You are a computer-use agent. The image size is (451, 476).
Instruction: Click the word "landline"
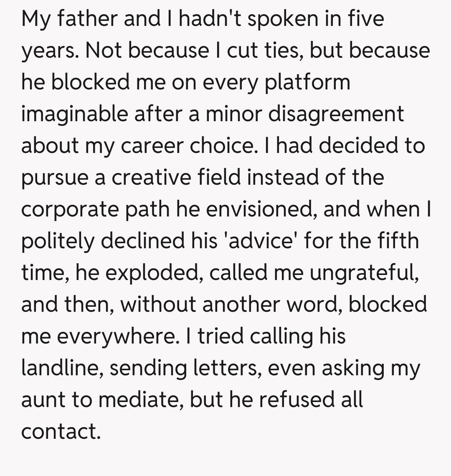pos(62,368)
